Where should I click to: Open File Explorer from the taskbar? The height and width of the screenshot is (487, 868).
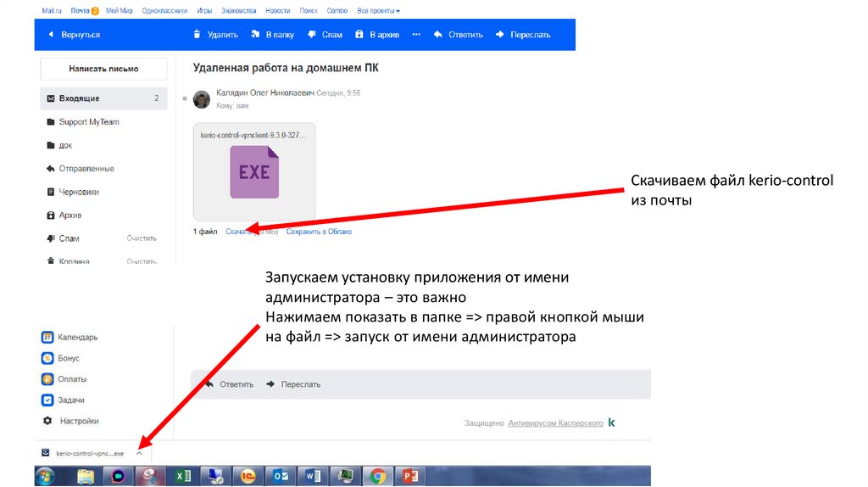86,476
